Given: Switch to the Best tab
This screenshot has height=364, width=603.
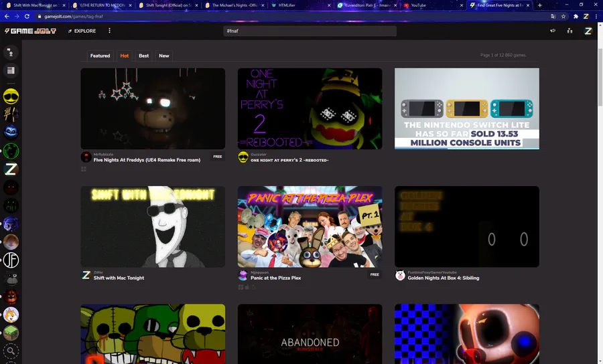Looking at the screenshot, I should 144,56.
